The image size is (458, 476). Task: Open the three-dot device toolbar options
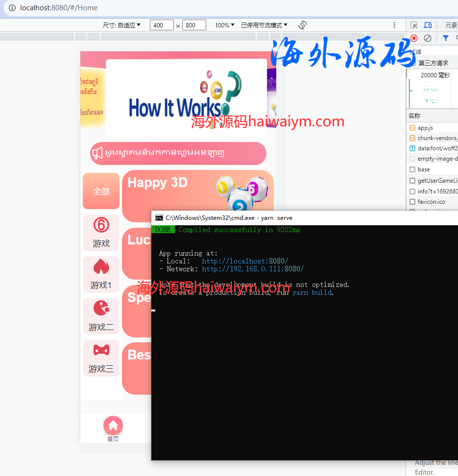tap(394, 25)
